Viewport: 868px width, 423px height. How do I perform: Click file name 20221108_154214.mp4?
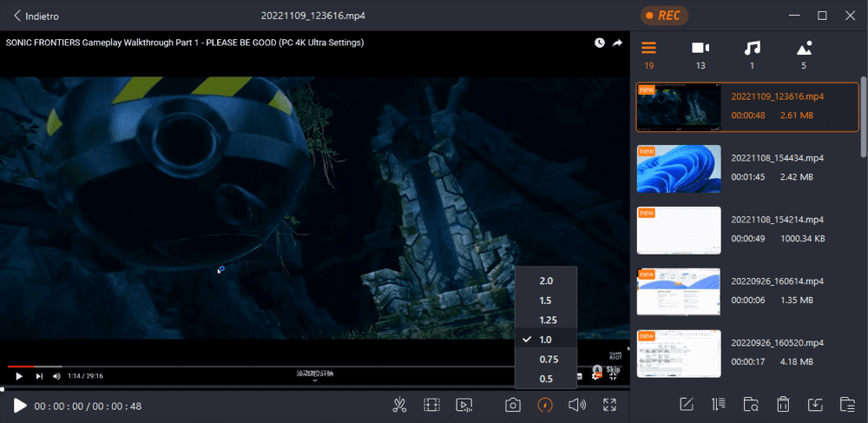tap(777, 220)
